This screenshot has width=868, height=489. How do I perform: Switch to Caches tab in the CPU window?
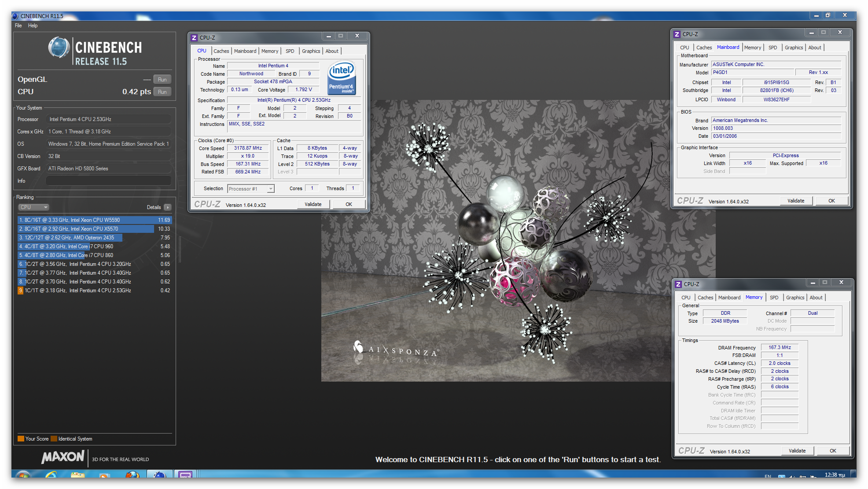click(x=221, y=51)
